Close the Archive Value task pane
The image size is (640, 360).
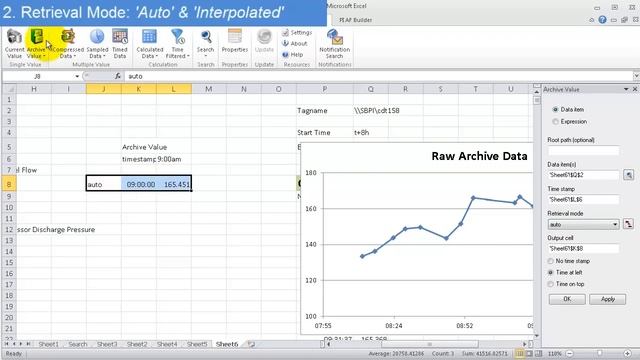pos(635,89)
